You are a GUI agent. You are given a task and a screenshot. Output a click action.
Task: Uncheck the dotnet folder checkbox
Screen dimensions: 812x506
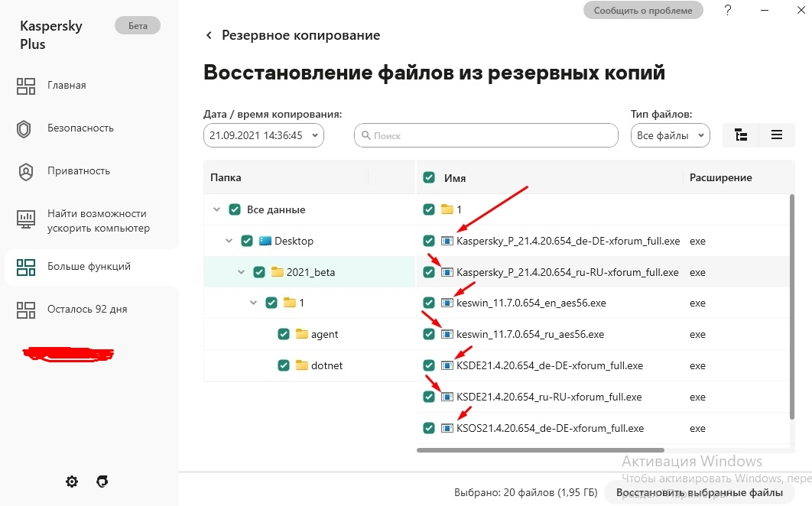click(284, 365)
